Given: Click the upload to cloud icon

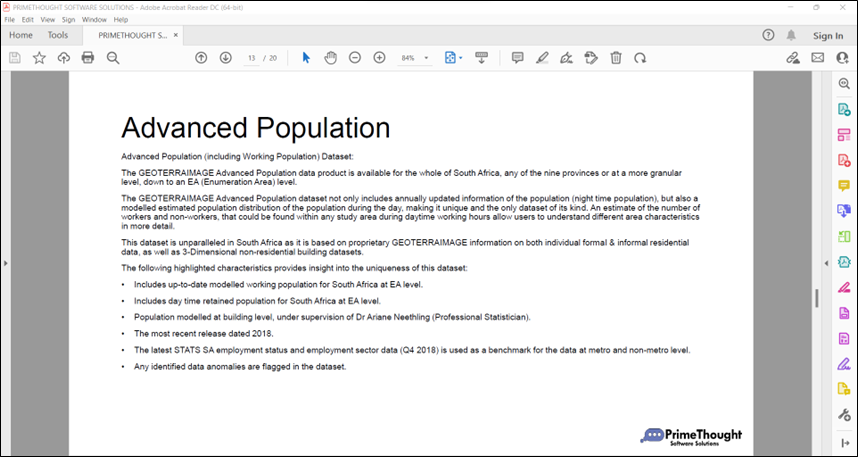Looking at the screenshot, I should (64, 58).
